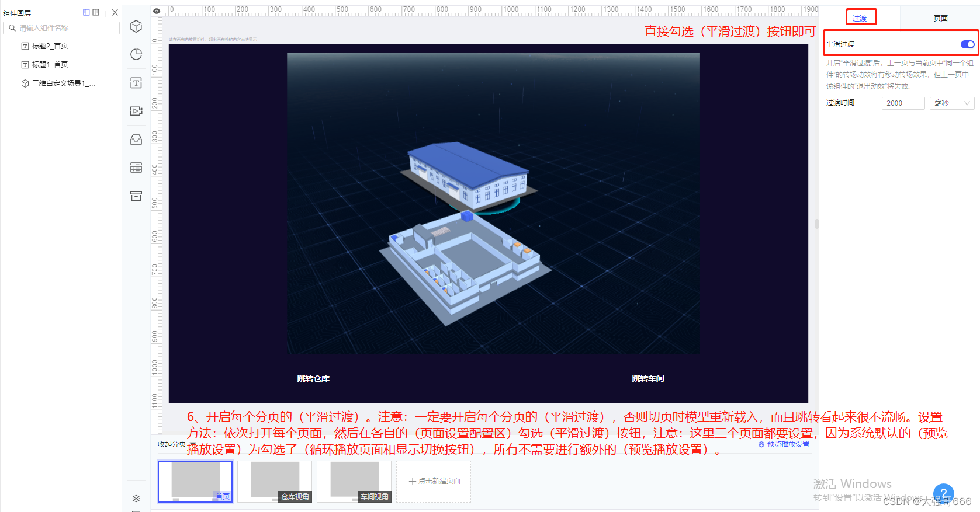Image resolution: width=980 pixels, height=512 pixels.
Task: Open the table list components icon
Action: click(x=136, y=168)
